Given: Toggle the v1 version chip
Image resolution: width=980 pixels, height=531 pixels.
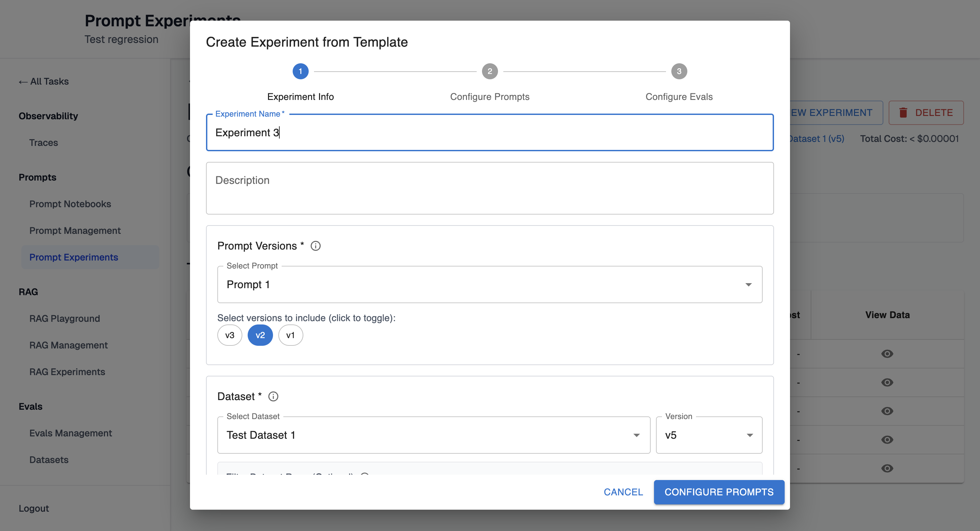Looking at the screenshot, I should 290,335.
